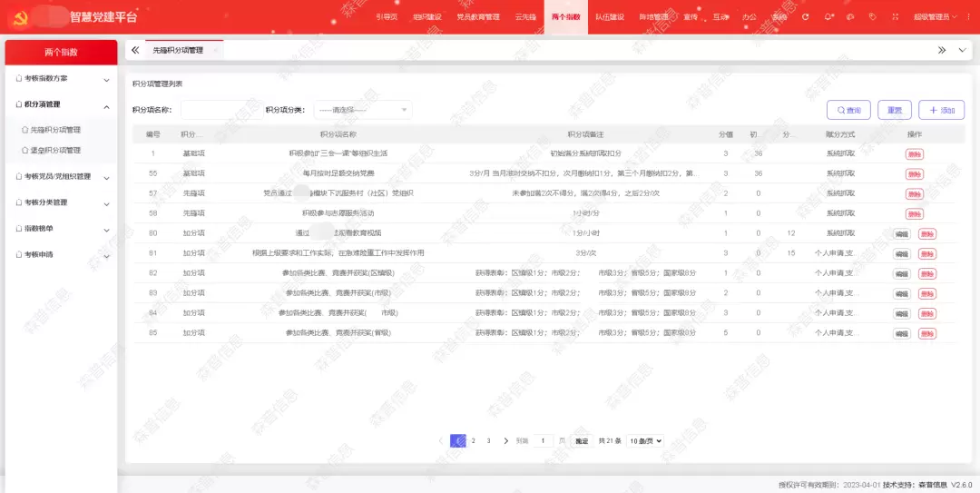This screenshot has width=980, height=493.
Task: Toggle fullscreen icon in header
Action: click(894, 17)
